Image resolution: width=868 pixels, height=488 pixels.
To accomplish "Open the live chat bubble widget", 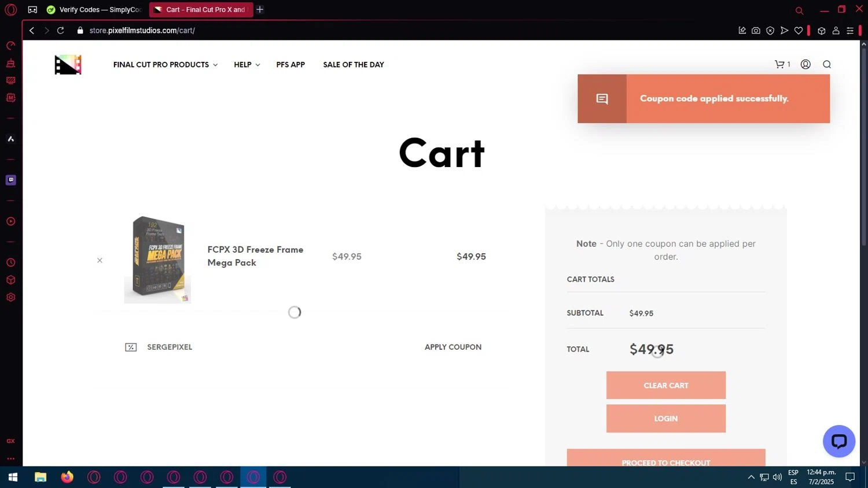I will click(x=839, y=441).
